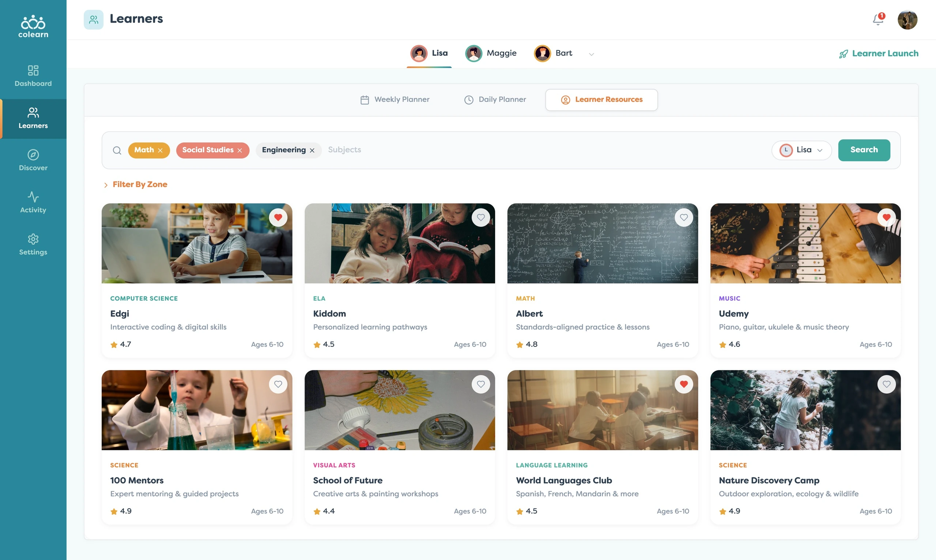Open the Settings gear icon

click(33, 239)
